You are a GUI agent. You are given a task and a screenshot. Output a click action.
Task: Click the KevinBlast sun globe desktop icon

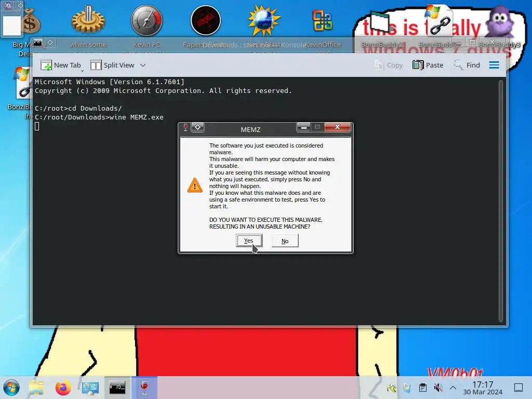pos(264,21)
